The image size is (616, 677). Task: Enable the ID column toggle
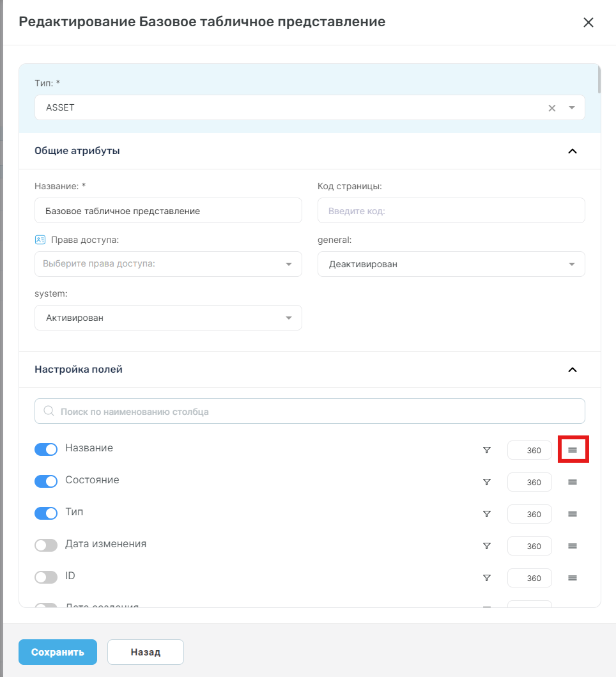tap(46, 577)
